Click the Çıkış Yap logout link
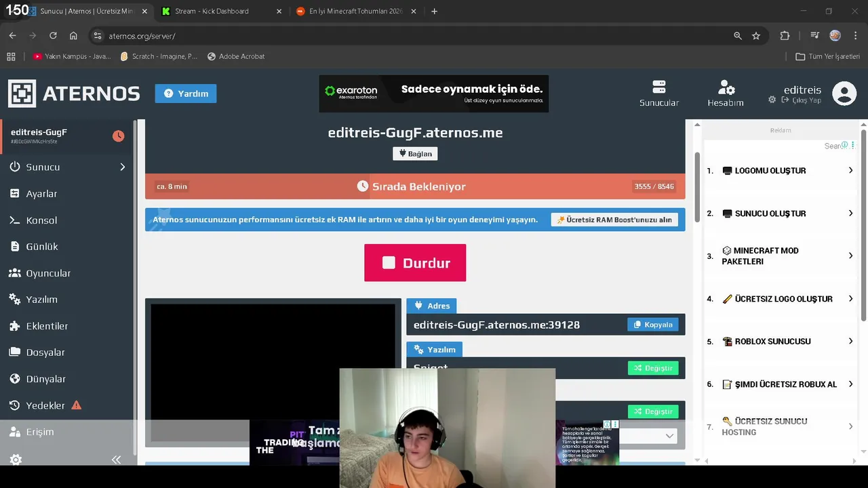Screen dimensions: 868x488 click(802, 100)
